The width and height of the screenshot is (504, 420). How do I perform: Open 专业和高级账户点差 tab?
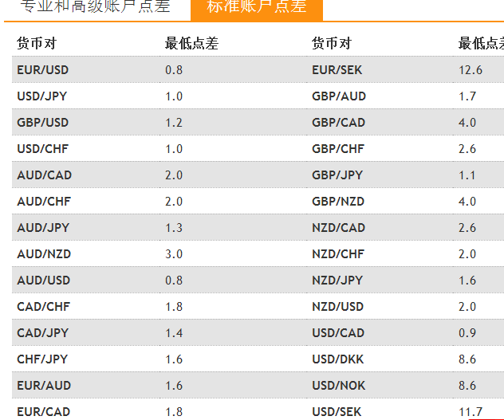coord(96,7)
